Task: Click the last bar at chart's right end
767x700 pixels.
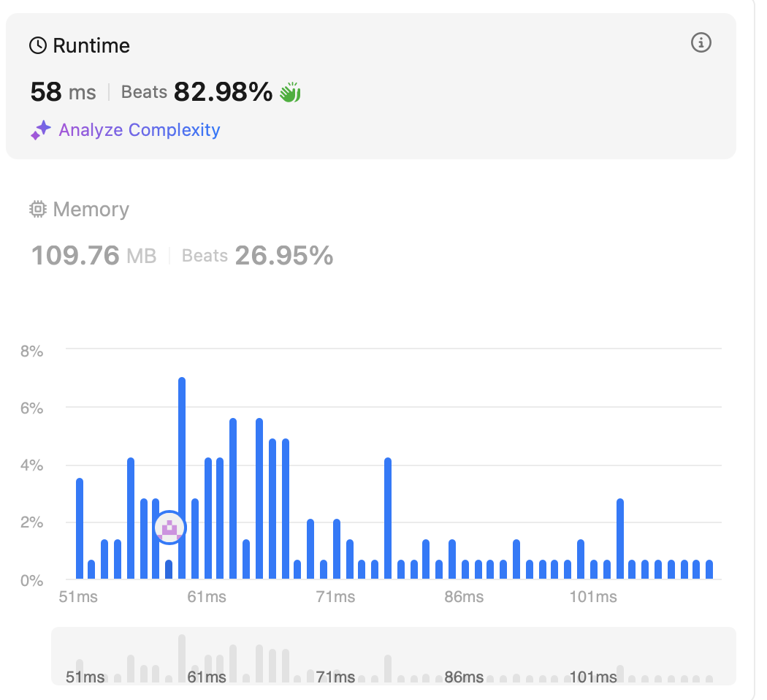Action: pyautogui.click(x=709, y=569)
